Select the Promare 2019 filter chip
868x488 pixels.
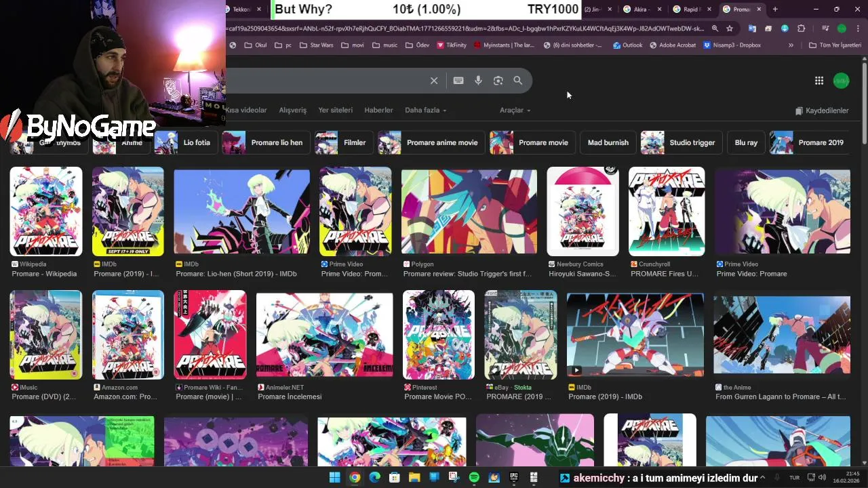809,143
